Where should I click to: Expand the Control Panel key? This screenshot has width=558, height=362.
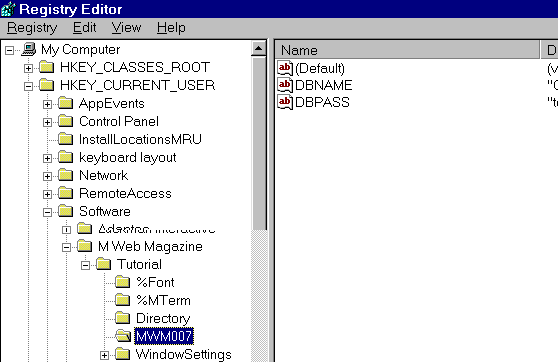coord(47,122)
